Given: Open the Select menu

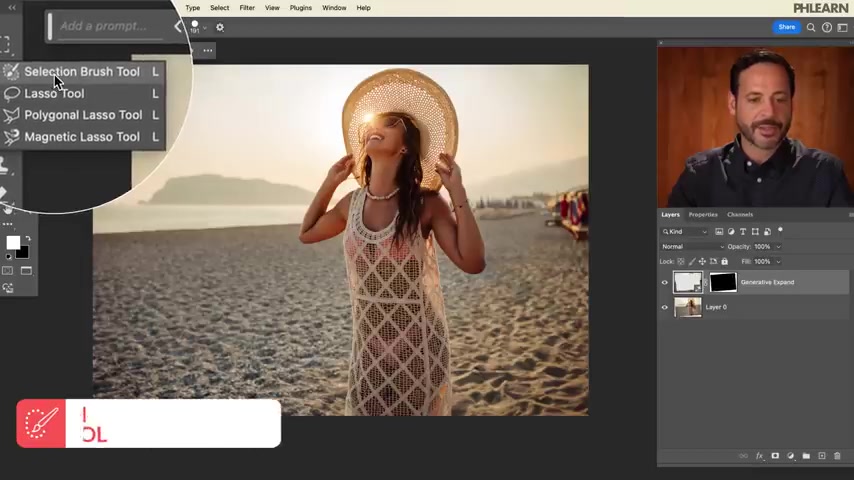Looking at the screenshot, I should pyautogui.click(x=219, y=8).
